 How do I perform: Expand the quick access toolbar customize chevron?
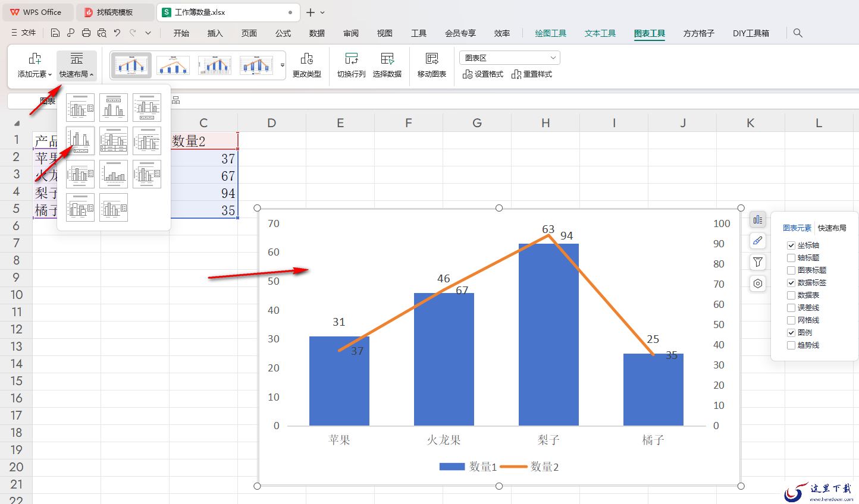[x=148, y=33]
